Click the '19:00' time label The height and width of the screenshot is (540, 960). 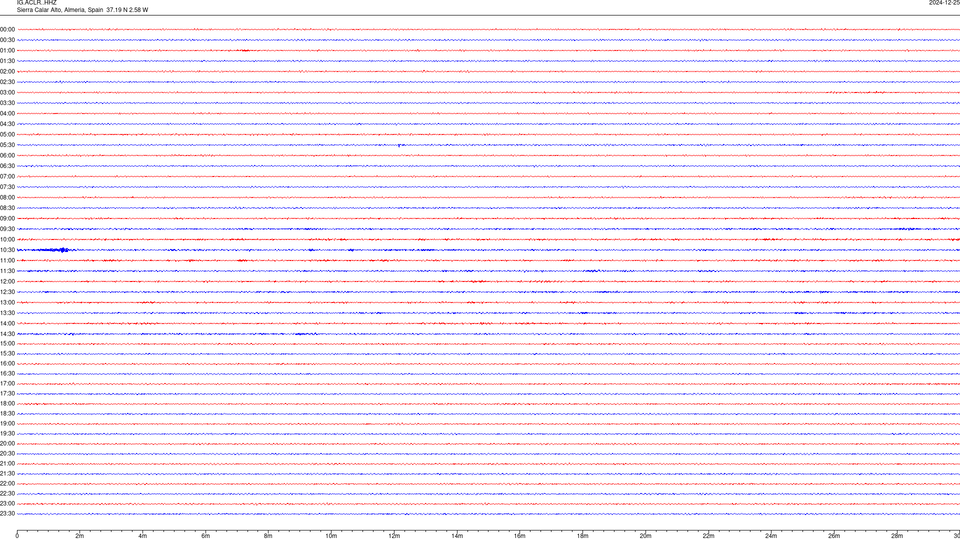pyautogui.click(x=7, y=424)
